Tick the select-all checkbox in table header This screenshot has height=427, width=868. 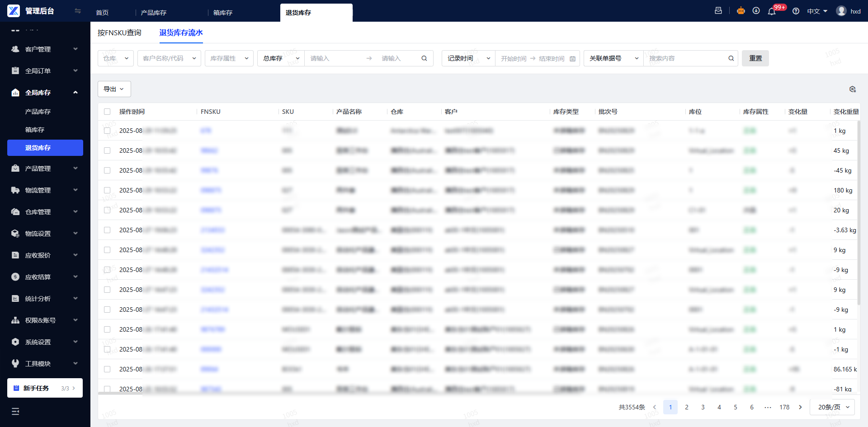(x=107, y=112)
